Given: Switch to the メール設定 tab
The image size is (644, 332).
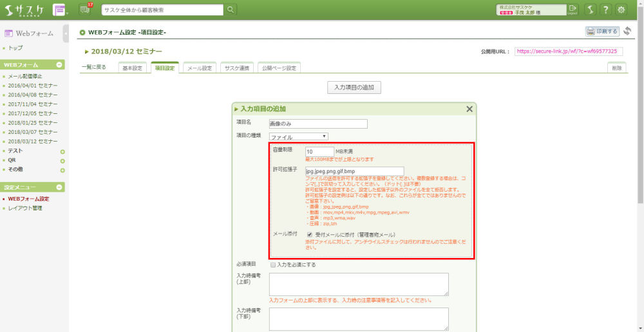Looking at the screenshot, I should click(x=200, y=68).
